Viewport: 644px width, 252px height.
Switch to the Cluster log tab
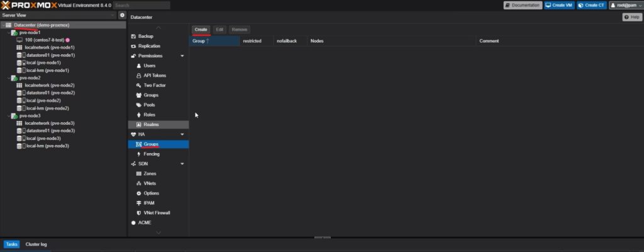[36, 244]
